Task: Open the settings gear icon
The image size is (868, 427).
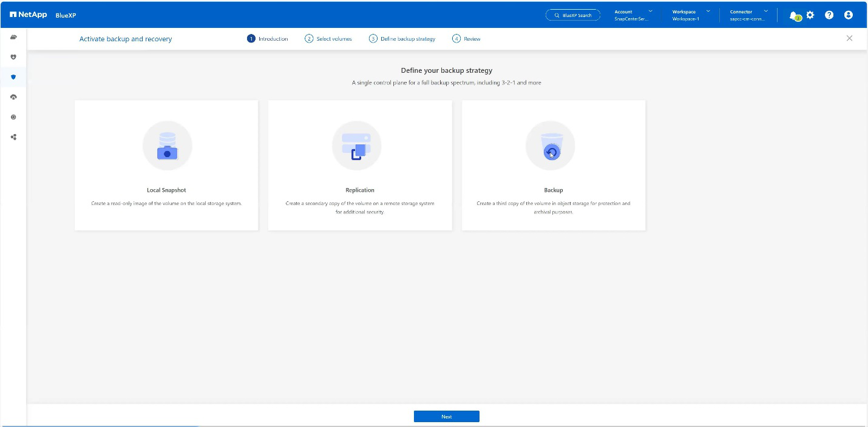Action: pyautogui.click(x=810, y=15)
